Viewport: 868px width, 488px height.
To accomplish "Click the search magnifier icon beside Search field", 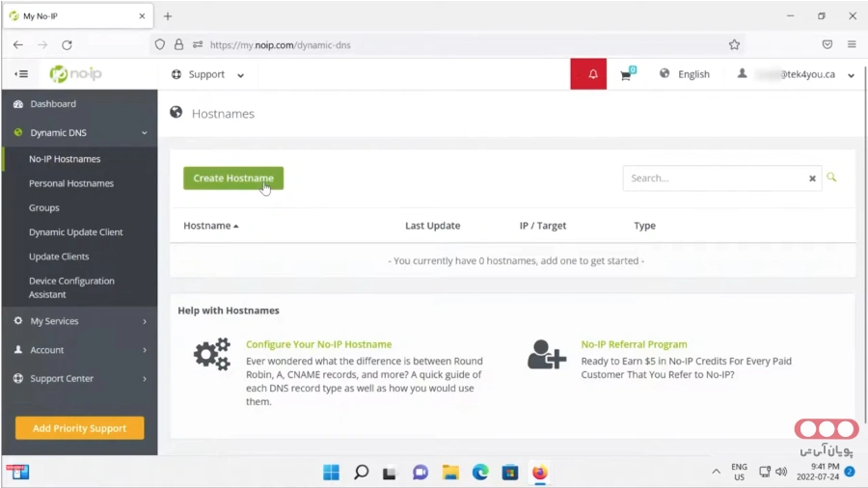I will (x=831, y=177).
